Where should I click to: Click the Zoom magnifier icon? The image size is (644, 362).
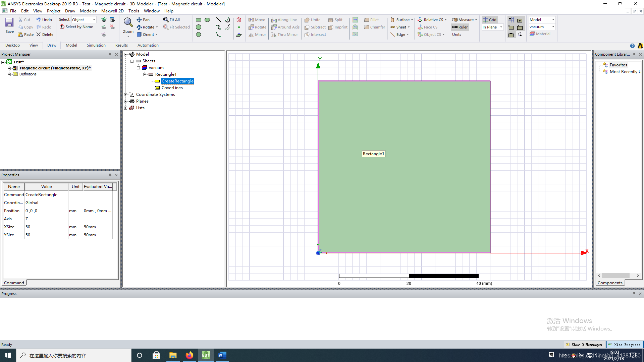tap(128, 22)
